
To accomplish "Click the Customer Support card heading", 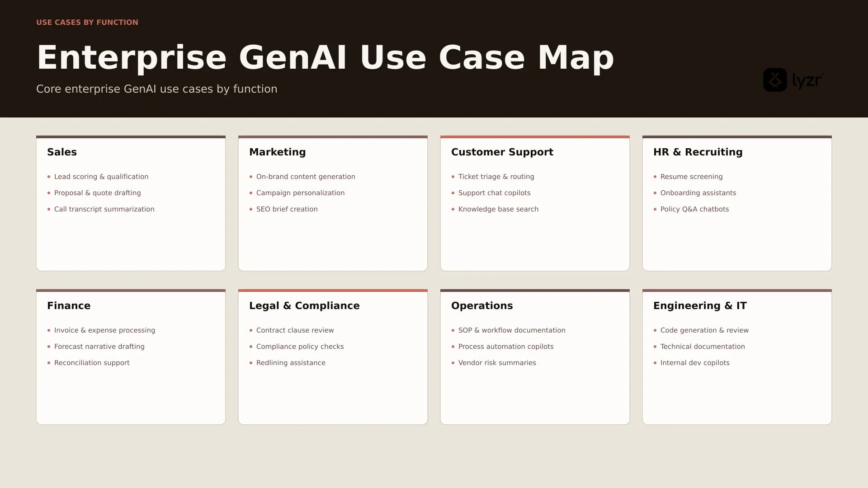I will coord(502,152).
